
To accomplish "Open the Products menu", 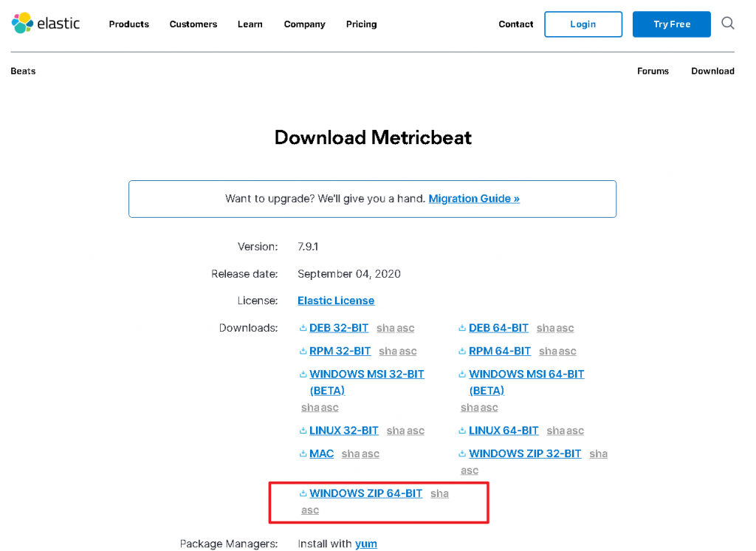I will tap(128, 24).
